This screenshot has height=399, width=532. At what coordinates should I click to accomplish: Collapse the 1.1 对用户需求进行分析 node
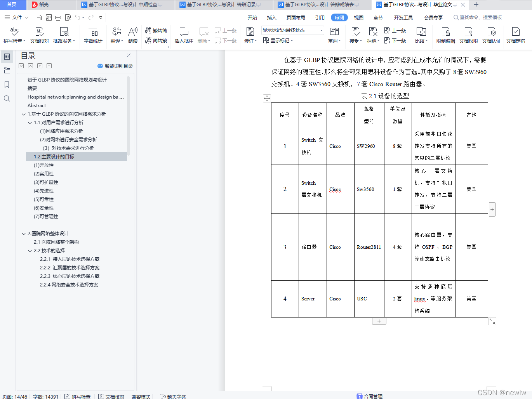coord(30,122)
